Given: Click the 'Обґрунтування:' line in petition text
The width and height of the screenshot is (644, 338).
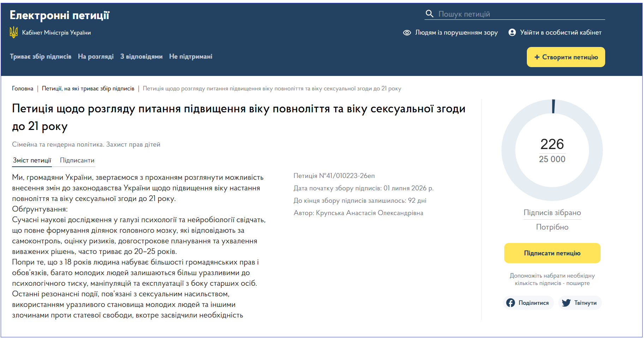Looking at the screenshot, I should pyautogui.click(x=40, y=209).
